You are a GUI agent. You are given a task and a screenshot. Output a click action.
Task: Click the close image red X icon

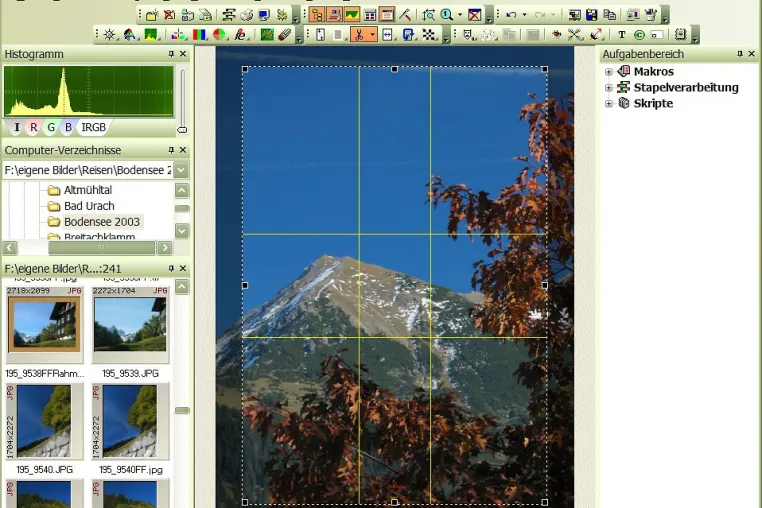pyautogui.click(x=474, y=15)
